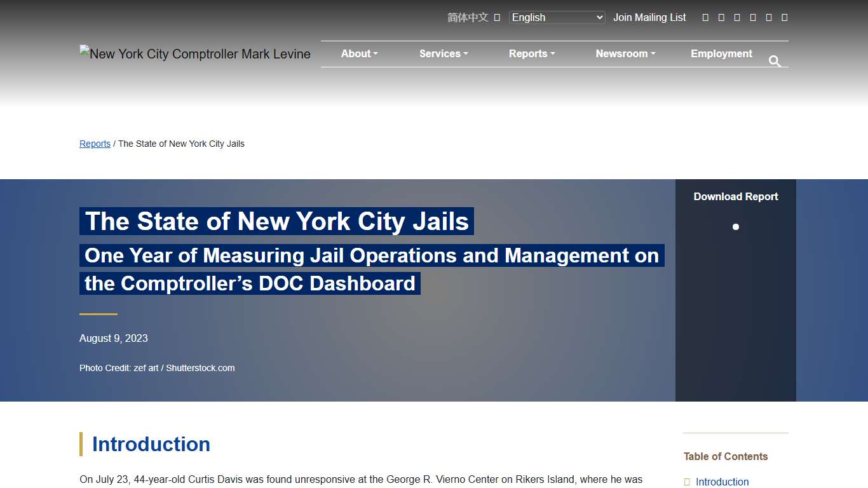Viewport: 868px width, 488px height.
Task: Follow the Reports breadcrumb link
Action: coord(94,144)
